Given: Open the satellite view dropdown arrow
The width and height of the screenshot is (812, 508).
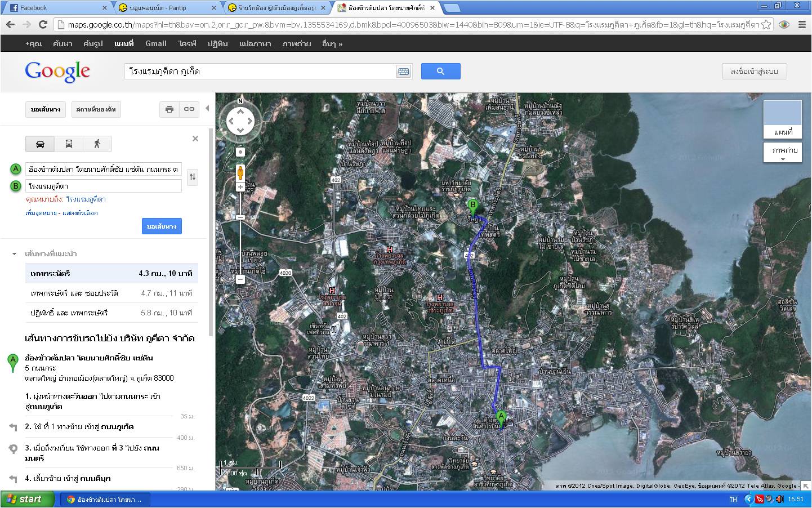Looking at the screenshot, I should coord(783,159).
